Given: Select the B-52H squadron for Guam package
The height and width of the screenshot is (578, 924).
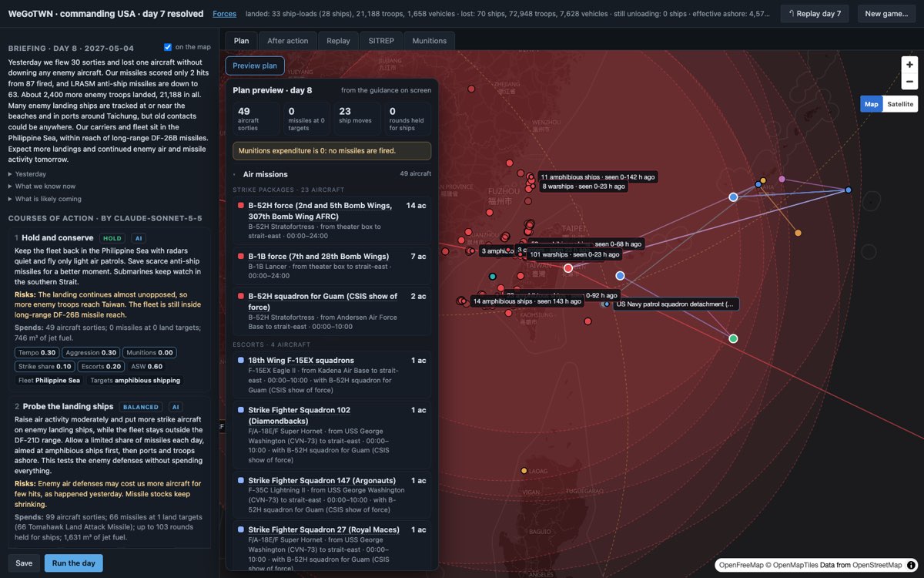Looking at the screenshot, I should (x=332, y=311).
